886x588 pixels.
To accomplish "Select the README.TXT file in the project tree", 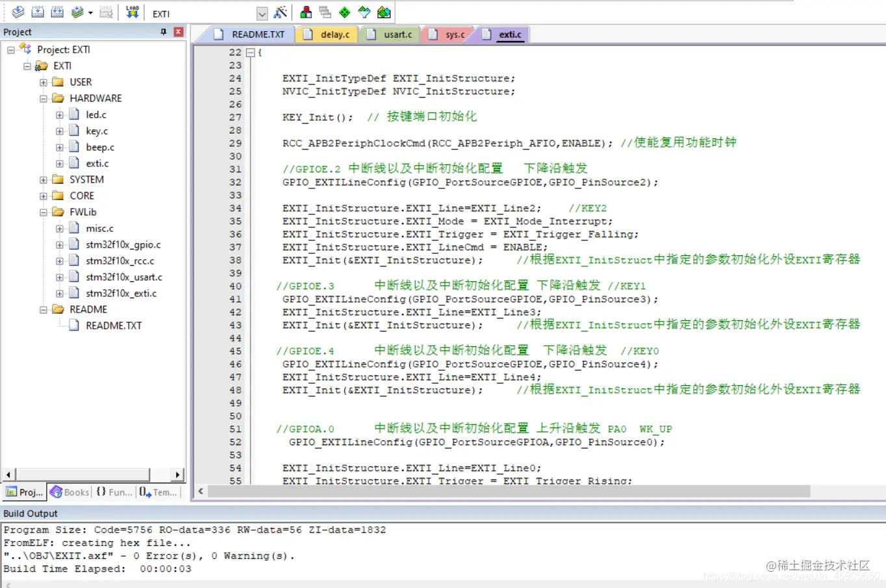I will pyautogui.click(x=114, y=326).
